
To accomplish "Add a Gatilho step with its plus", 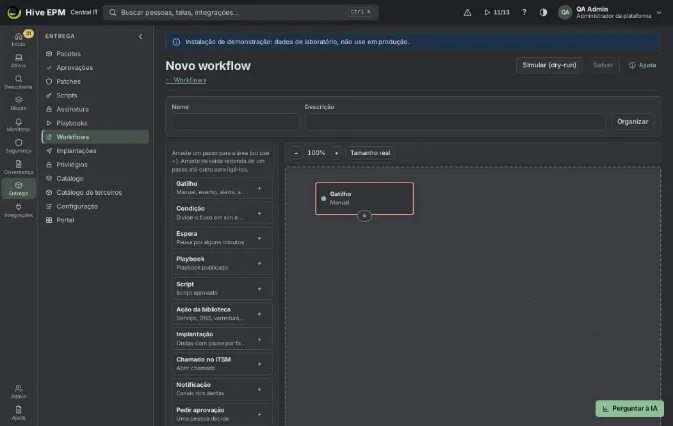I will 259,188.
